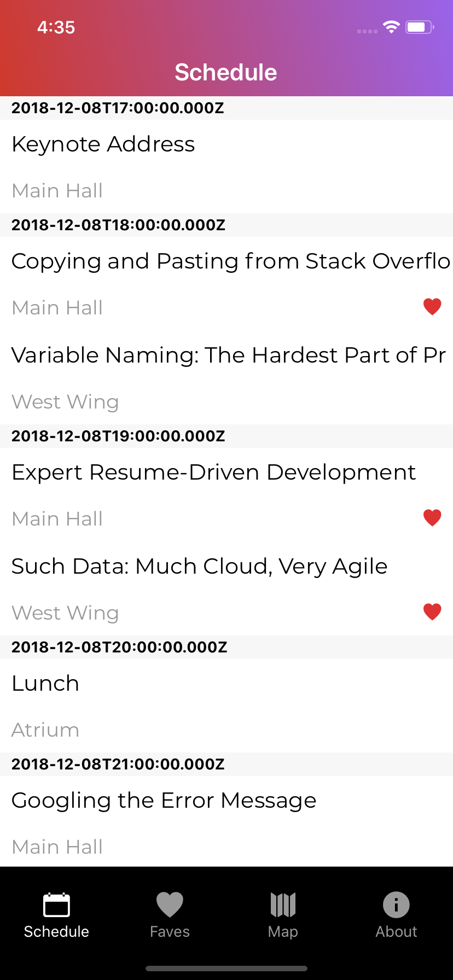Unfavorite Such Data session heart

click(x=432, y=612)
